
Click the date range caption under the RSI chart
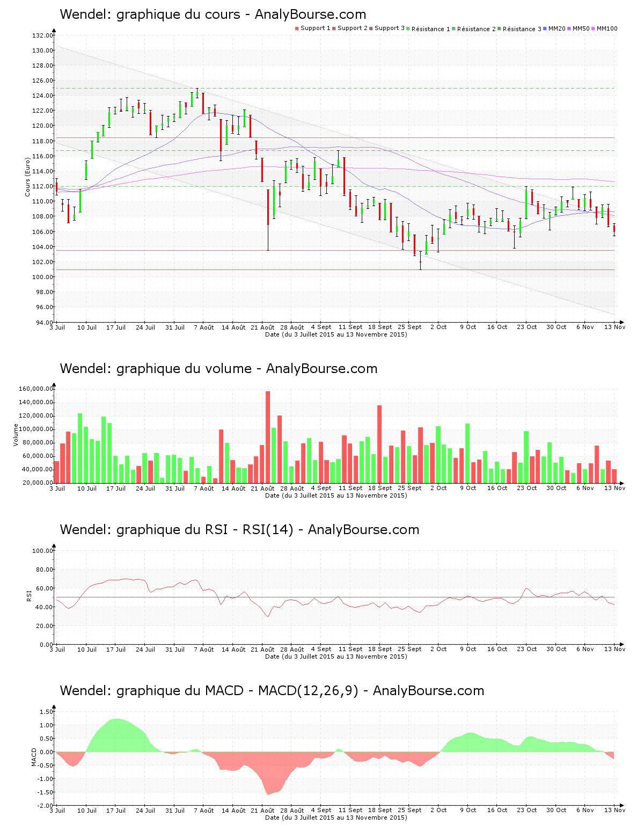click(x=336, y=656)
